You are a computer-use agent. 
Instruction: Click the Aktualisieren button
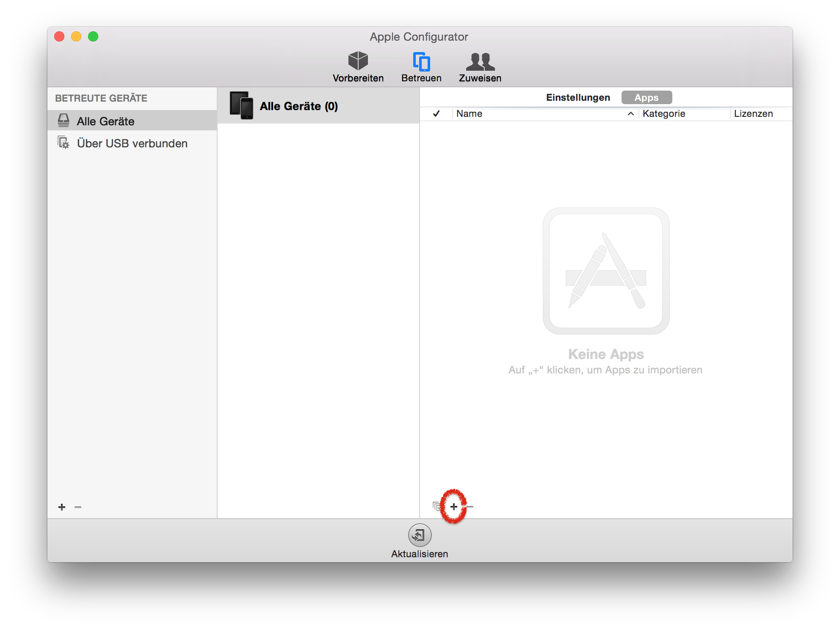point(420,542)
